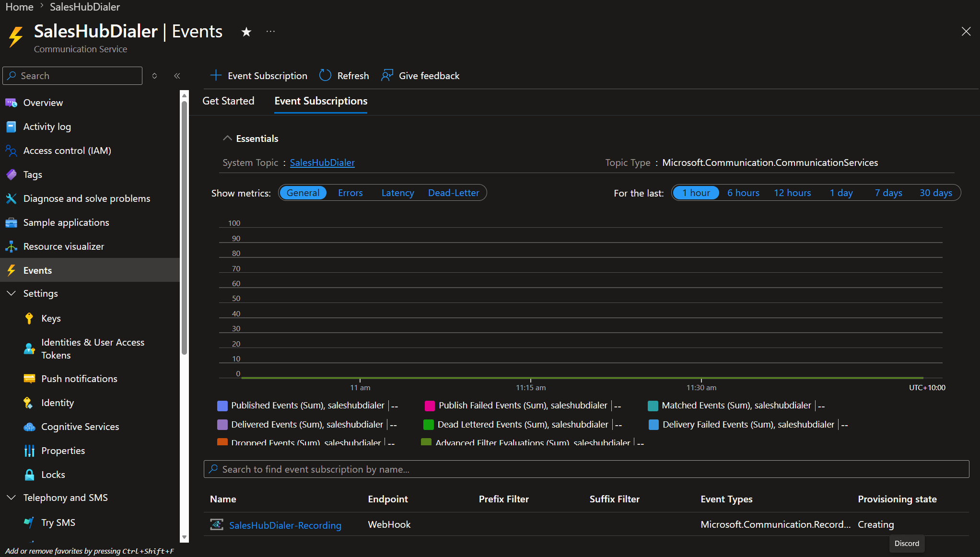Viewport: 980px width, 557px height.
Task: Click the Give feedback person icon
Action: pyautogui.click(x=387, y=75)
